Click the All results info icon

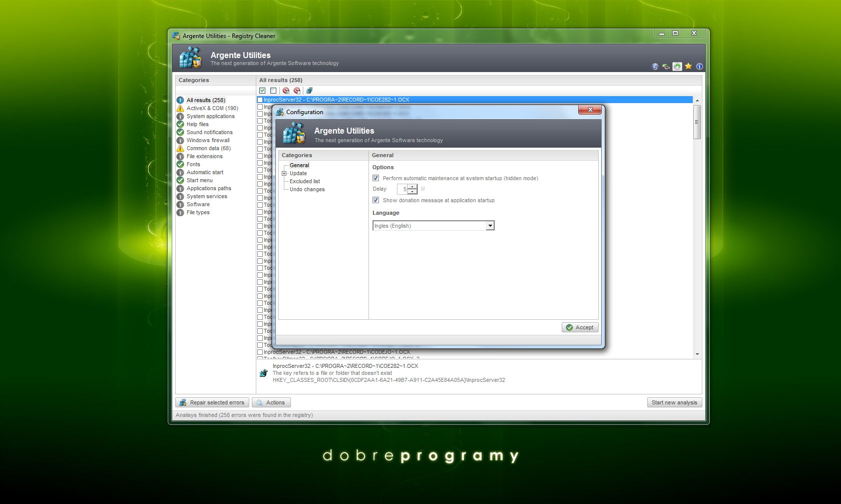(x=180, y=100)
